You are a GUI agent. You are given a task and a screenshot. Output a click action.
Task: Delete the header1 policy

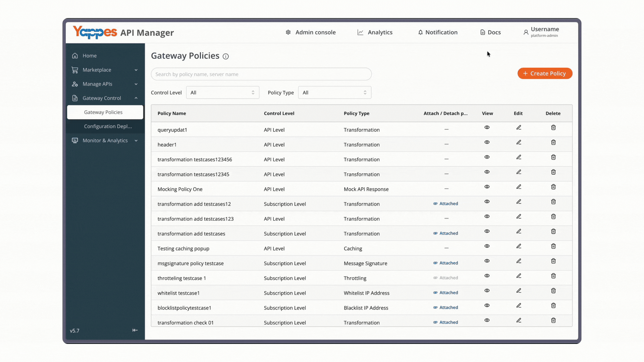553,142
